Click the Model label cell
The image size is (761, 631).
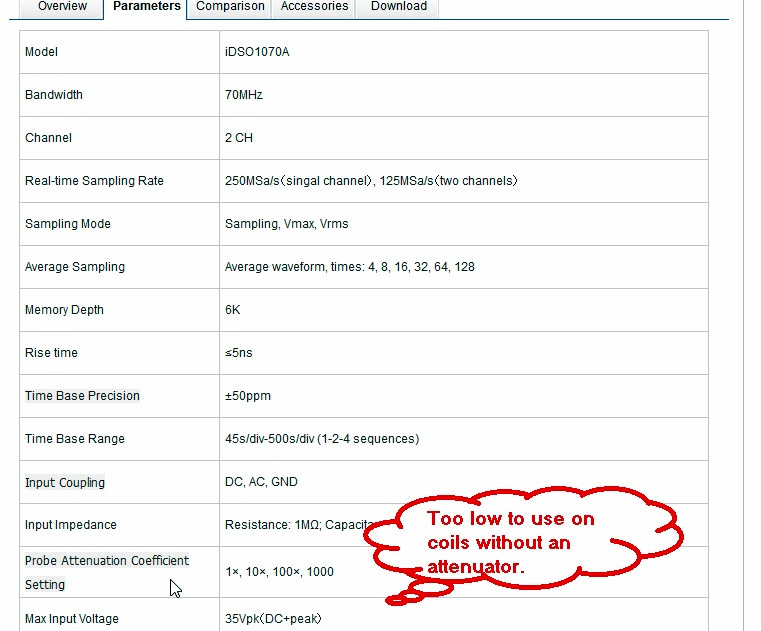[42, 52]
